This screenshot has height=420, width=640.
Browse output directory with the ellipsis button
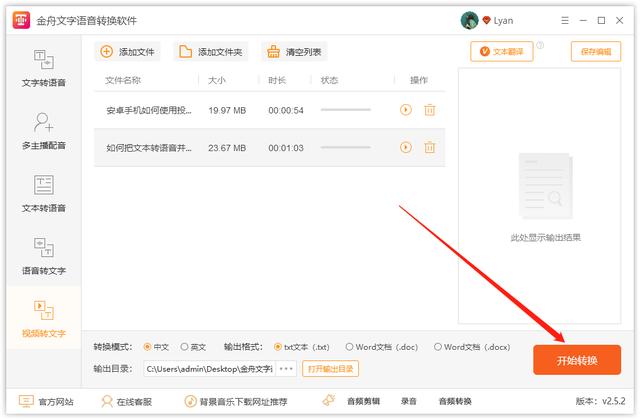(x=286, y=369)
